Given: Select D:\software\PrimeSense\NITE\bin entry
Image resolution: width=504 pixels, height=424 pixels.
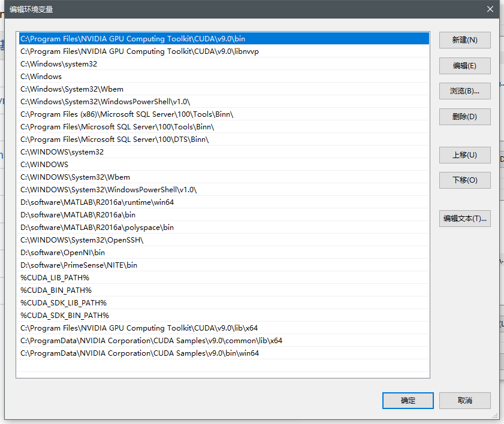Looking at the screenshot, I should 224,265.
